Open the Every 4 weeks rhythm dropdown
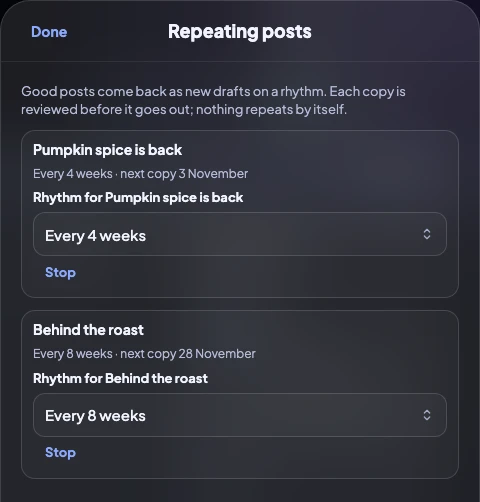480x502 pixels. (x=240, y=234)
